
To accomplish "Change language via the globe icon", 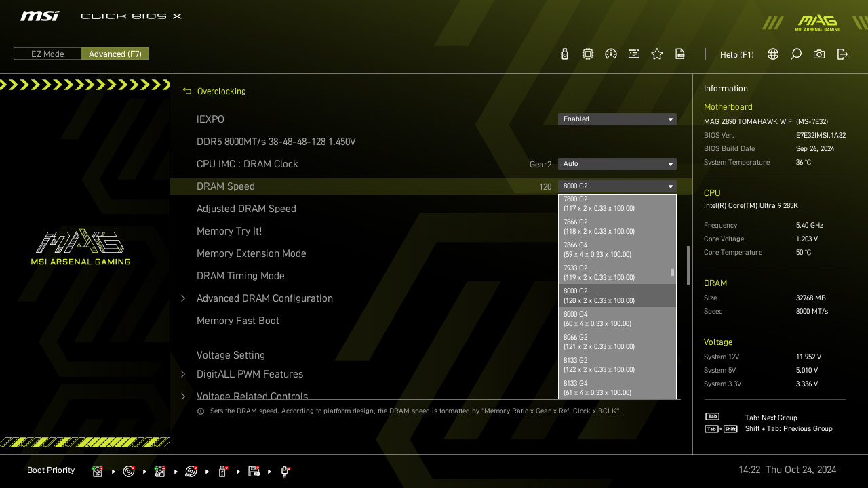I will (773, 54).
